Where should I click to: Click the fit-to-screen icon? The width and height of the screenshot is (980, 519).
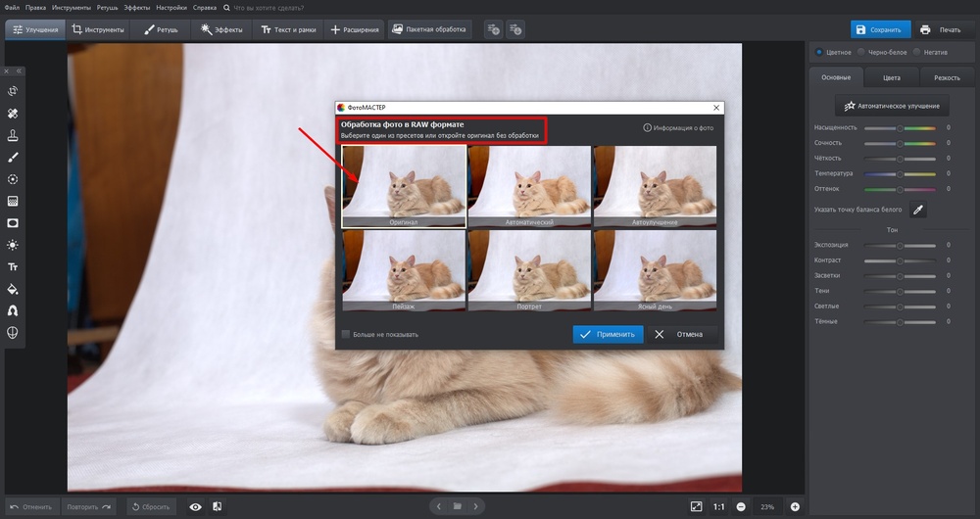(696, 506)
